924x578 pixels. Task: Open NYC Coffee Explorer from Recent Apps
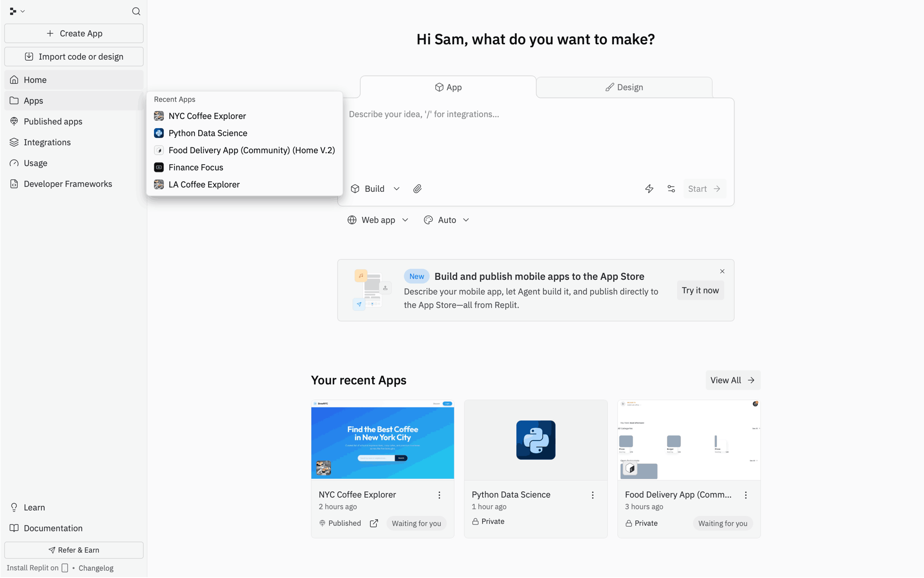tap(244, 116)
